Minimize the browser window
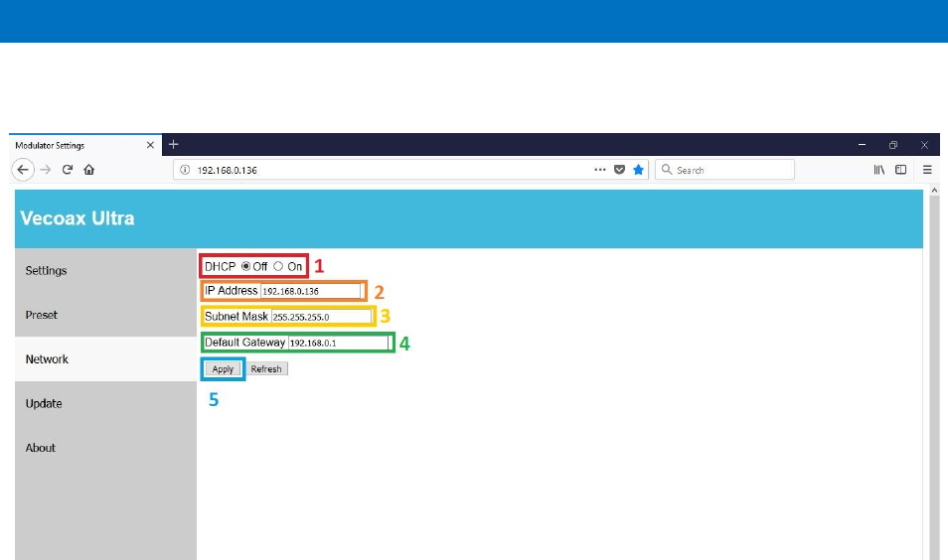Viewport: 948px width, 560px height. pyautogui.click(x=862, y=144)
